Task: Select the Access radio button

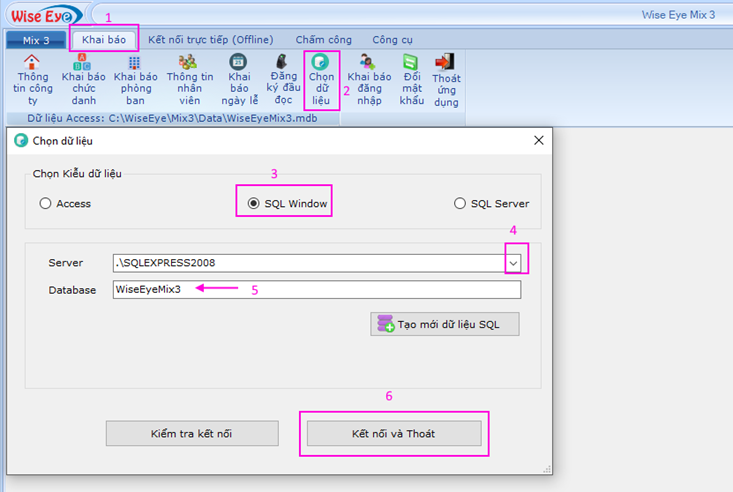Action: [x=45, y=204]
